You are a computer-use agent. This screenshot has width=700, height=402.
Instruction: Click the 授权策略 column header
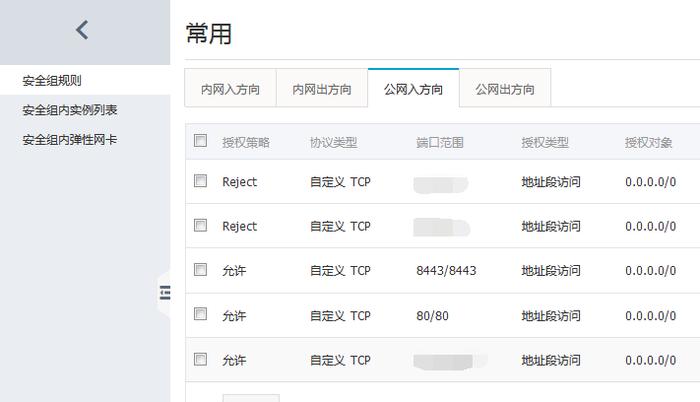point(246,142)
